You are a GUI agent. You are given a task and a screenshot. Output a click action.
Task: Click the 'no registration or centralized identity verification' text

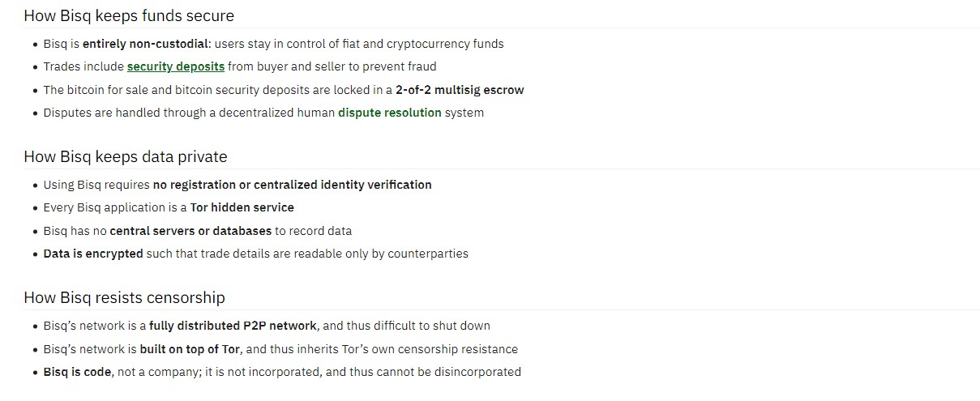tap(293, 185)
